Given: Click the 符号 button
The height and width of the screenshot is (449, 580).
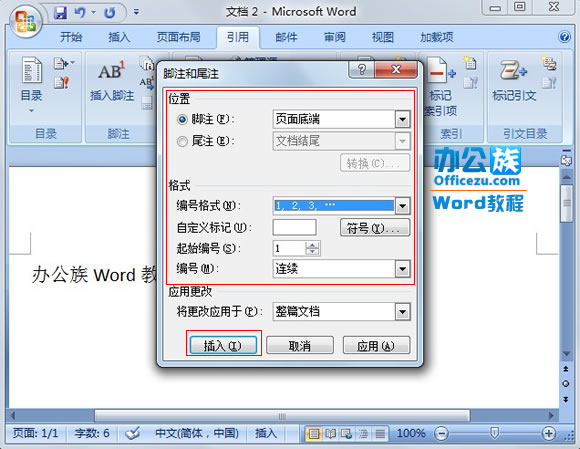Looking at the screenshot, I should coord(375,227).
